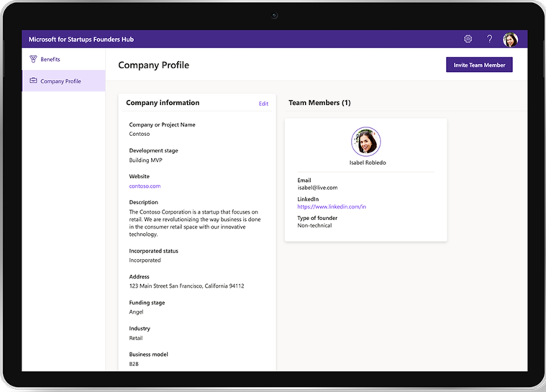Click the Company Profile briefcase icon
546x392 pixels.
point(33,81)
